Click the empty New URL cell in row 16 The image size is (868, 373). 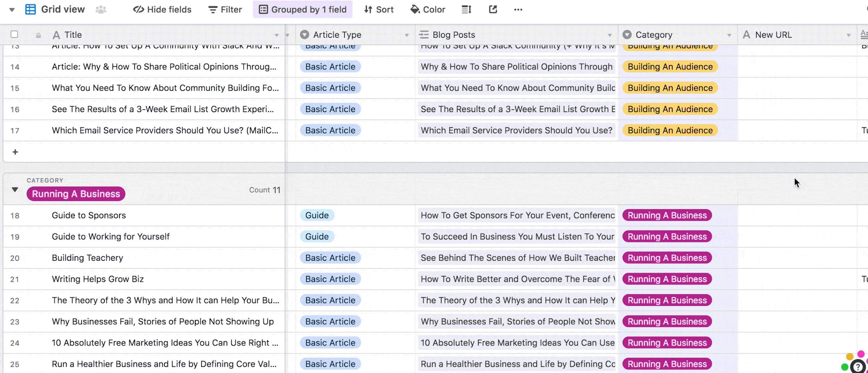pos(798,109)
